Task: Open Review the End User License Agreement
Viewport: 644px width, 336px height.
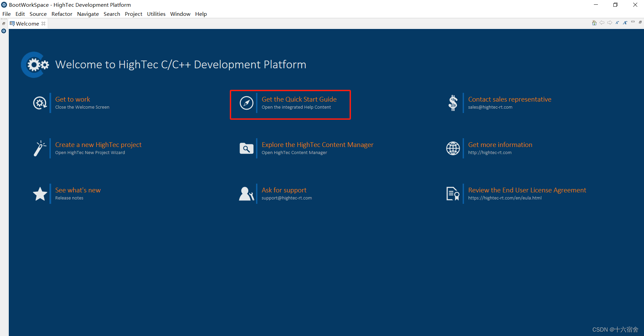Action: [527, 190]
